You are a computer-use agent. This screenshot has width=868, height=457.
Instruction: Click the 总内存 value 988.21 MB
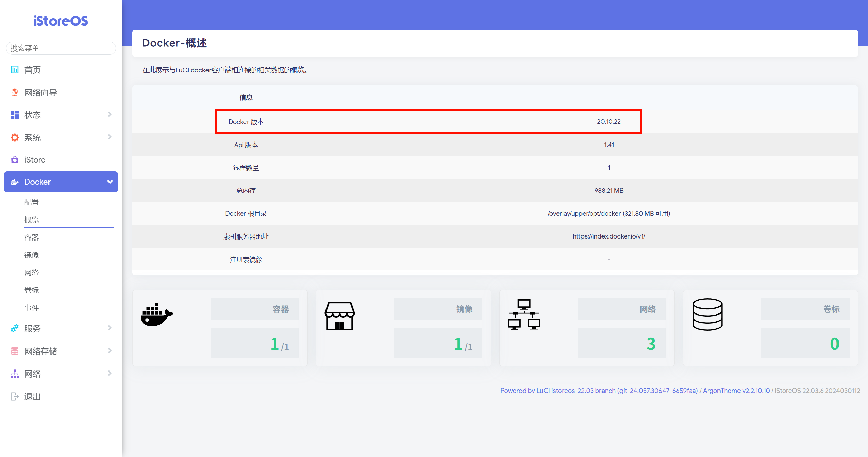[609, 191]
